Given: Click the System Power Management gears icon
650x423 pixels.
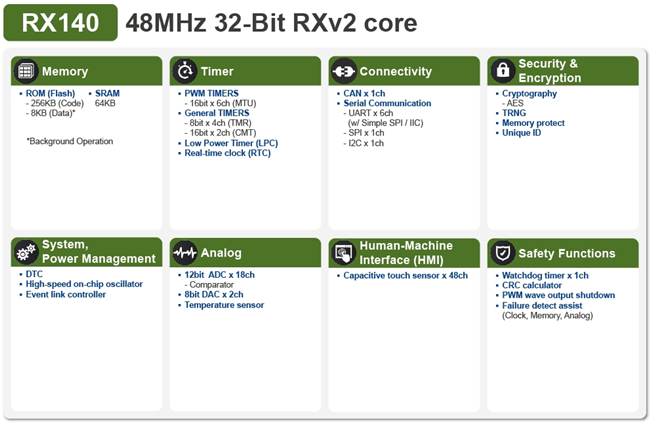Looking at the screenshot, I should coord(26,252).
